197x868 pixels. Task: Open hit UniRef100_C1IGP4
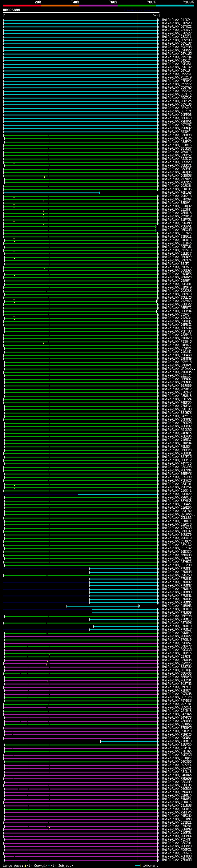coord(177,20)
